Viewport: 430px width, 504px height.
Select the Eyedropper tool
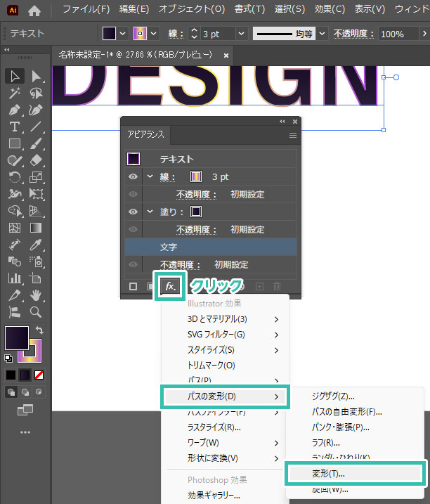[x=35, y=245]
